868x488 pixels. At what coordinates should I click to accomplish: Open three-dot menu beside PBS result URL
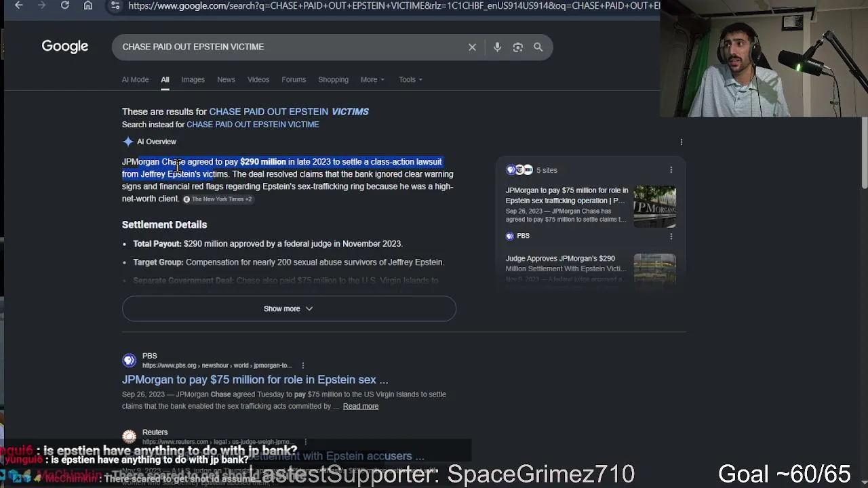[302, 365]
